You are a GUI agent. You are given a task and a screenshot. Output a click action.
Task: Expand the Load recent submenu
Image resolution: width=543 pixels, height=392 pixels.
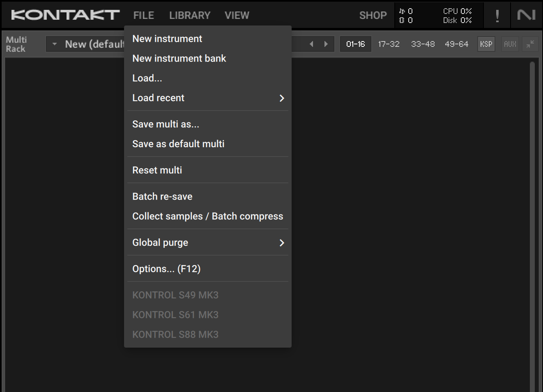click(282, 98)
